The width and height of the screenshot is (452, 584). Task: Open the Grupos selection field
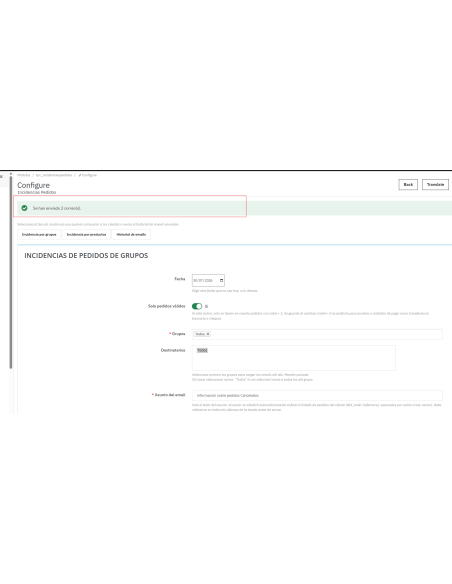click(317, 334)
